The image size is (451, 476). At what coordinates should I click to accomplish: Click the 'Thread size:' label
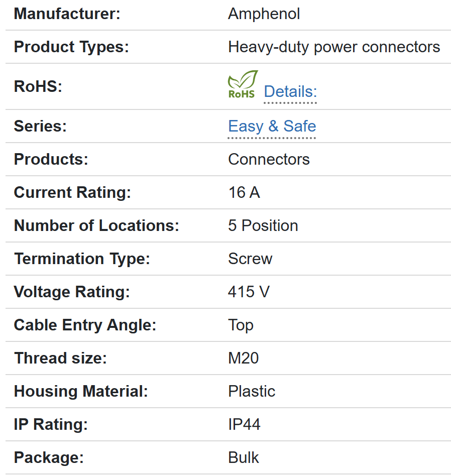[x=60, y=358]
